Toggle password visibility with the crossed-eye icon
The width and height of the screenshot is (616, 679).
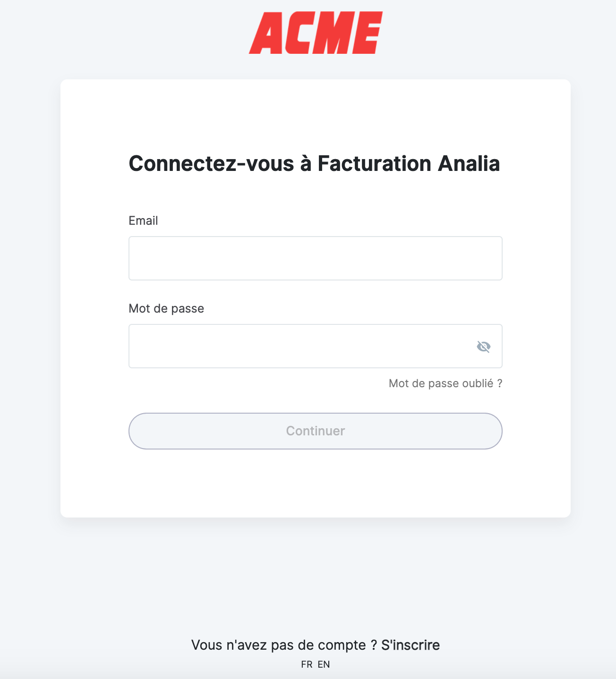click(x=483, y=347)
